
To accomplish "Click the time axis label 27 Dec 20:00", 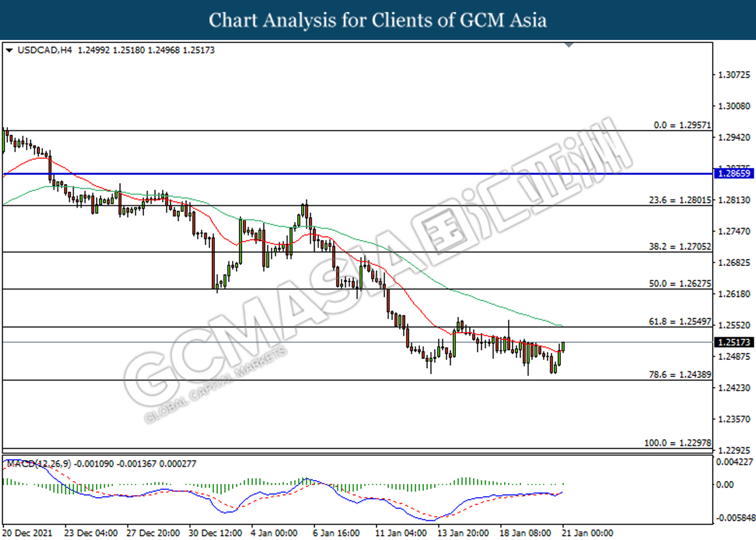I will (153, 533).
